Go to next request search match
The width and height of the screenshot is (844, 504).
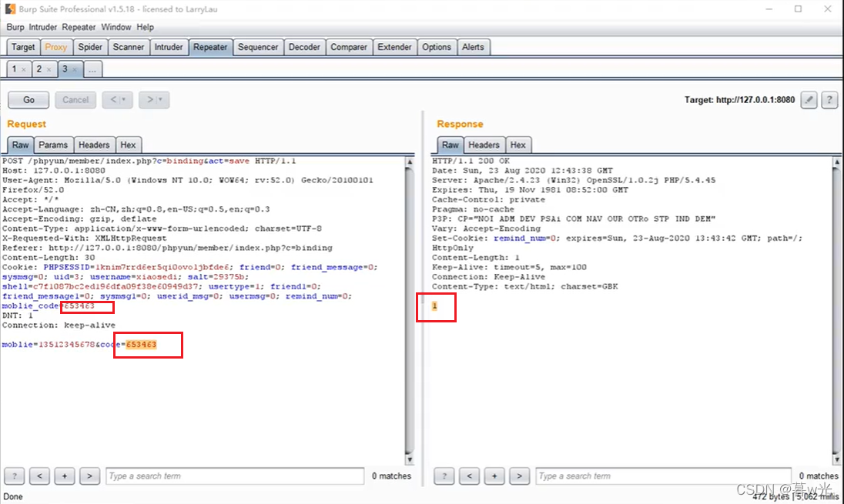[x=89, y=476]
